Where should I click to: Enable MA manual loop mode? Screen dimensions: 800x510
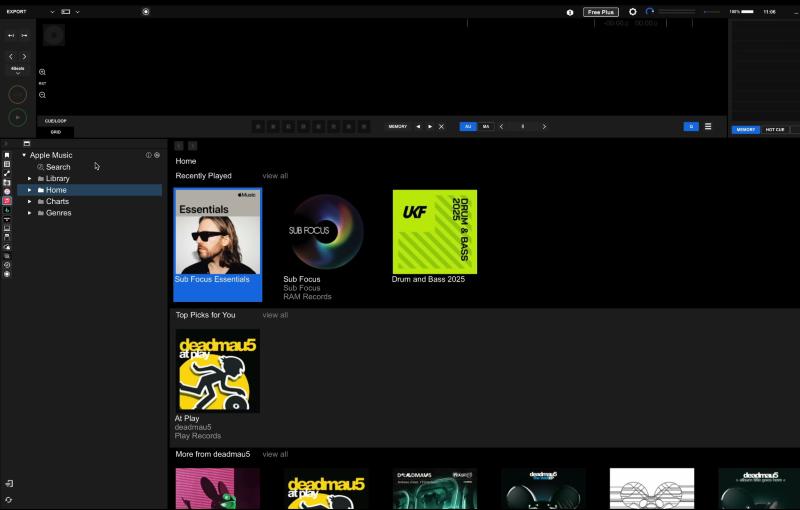click(486, 126)
